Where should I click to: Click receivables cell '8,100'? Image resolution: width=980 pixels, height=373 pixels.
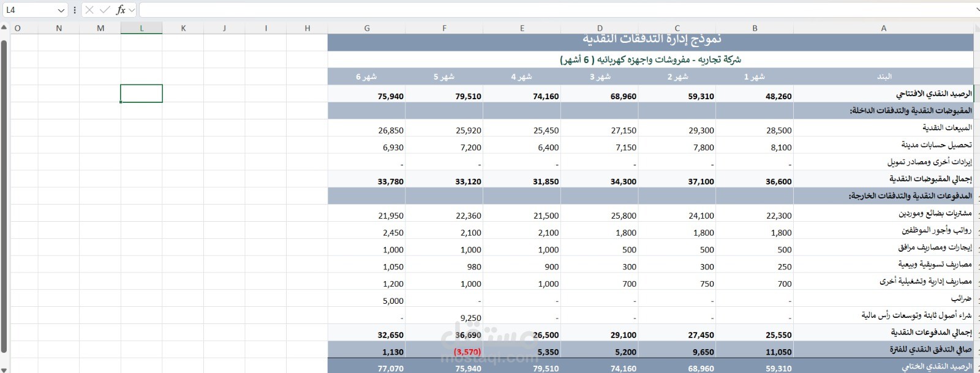point(755,145)
